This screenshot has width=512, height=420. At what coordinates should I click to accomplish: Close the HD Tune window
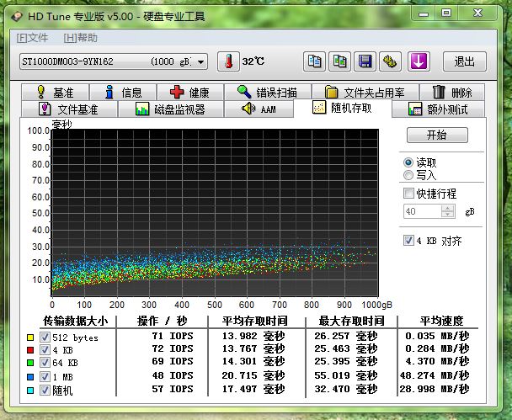click(477, 13)
